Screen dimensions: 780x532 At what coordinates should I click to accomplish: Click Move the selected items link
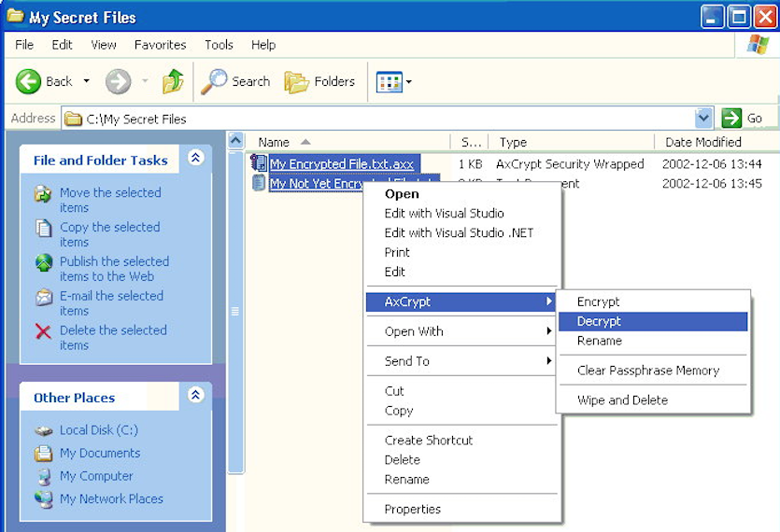110,200
